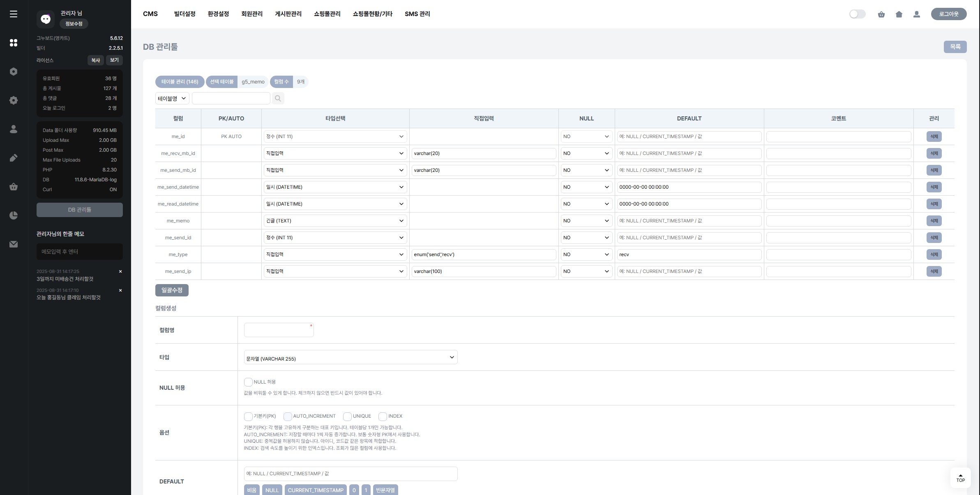Click the dashboard grid sidebar icon
The width and height of the screenshot is (980, 495).
pyautogui.click(x=14, y=43)
